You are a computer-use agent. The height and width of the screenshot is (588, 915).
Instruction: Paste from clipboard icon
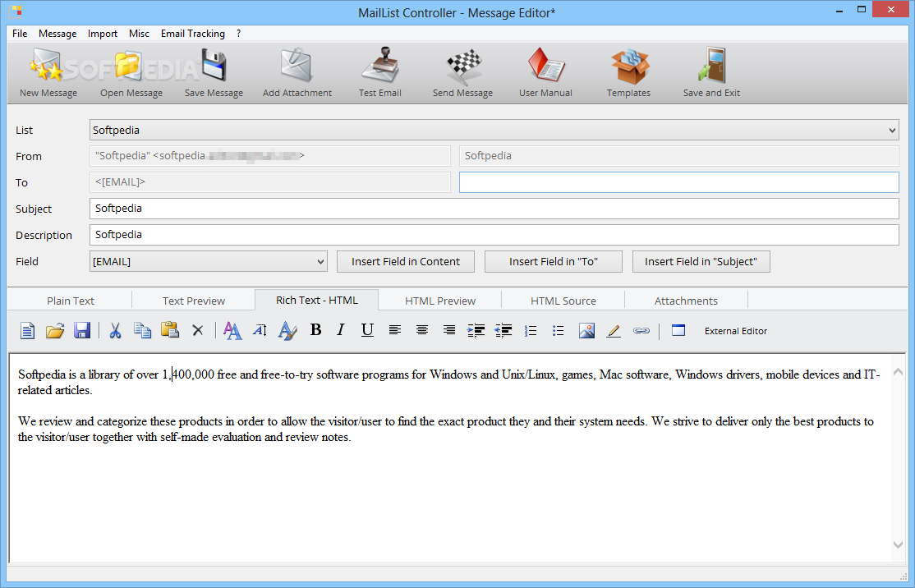(170, 330)
